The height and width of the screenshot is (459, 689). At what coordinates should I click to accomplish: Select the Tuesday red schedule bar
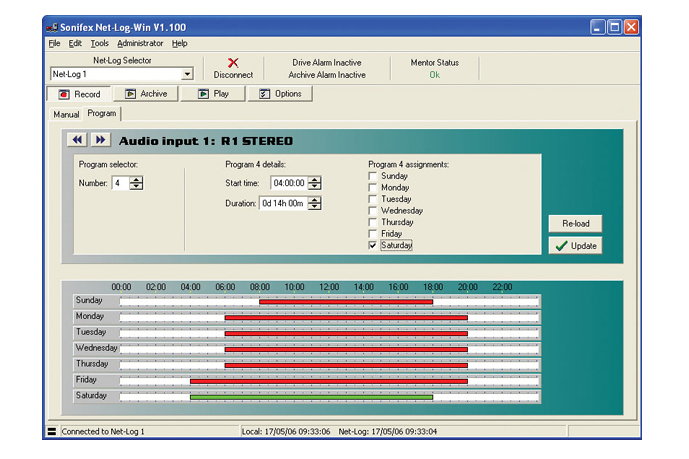[346, 333]
